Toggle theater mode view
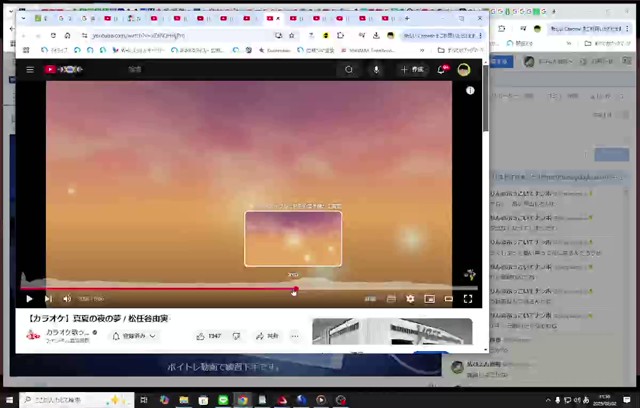640x408 pixels. pos(449,299)
